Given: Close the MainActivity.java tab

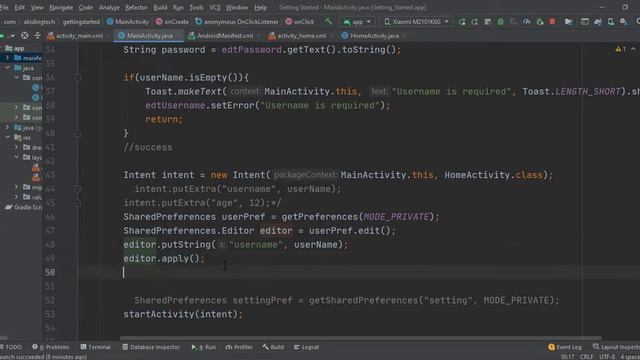Looking at the screenshot, I should (x=178, y=36).
